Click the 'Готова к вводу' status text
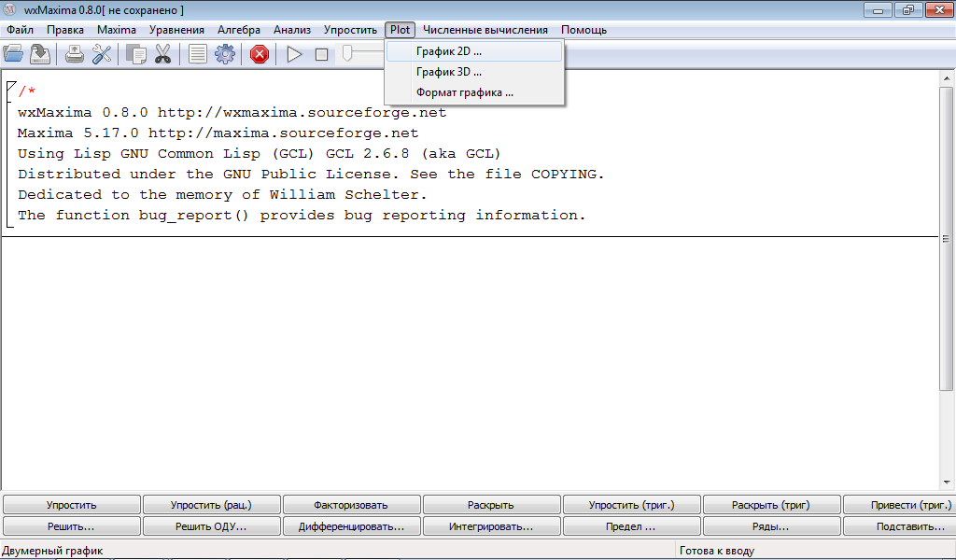This screenshot has height=560, width=956. 717,551
